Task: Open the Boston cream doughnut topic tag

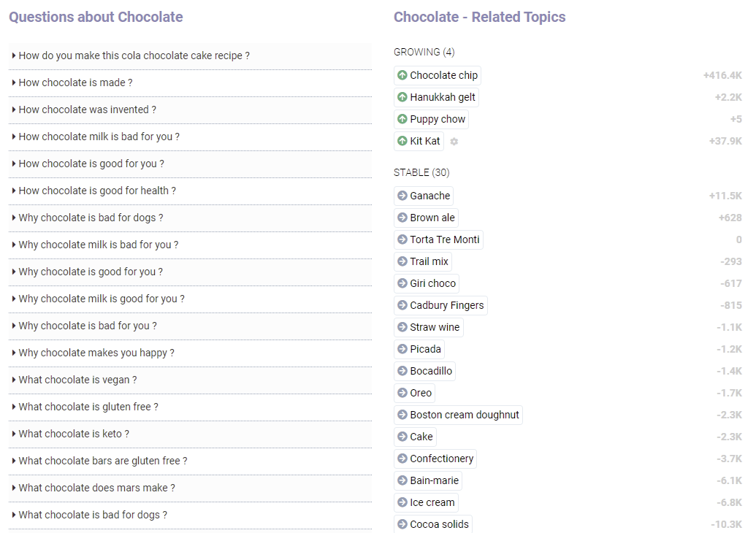Action: (458, 415)
